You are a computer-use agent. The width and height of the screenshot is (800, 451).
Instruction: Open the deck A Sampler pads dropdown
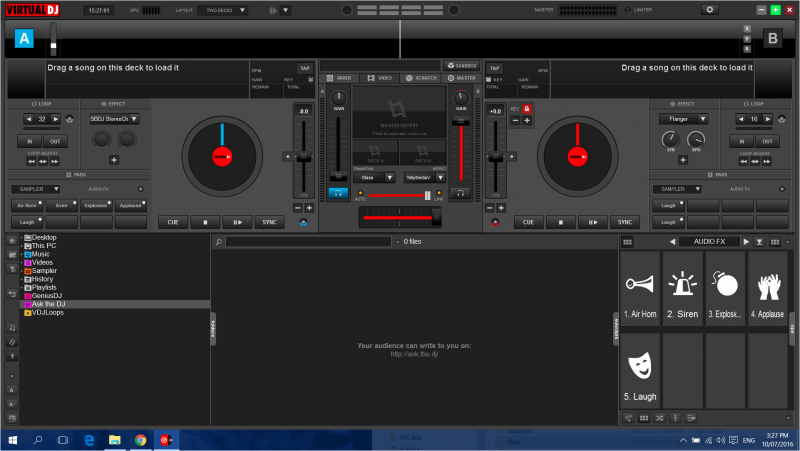(36, 189)
